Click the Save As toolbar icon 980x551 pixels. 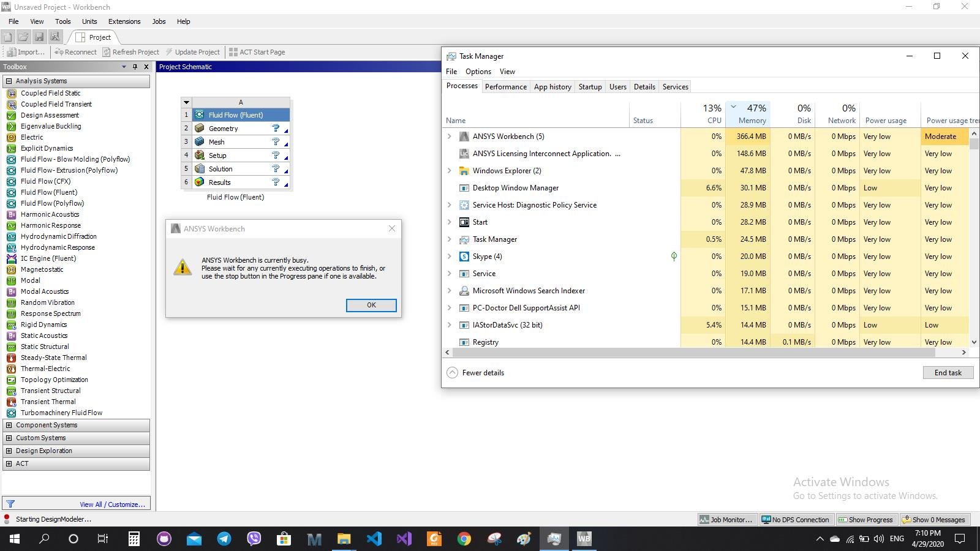[x=55, y=37]
